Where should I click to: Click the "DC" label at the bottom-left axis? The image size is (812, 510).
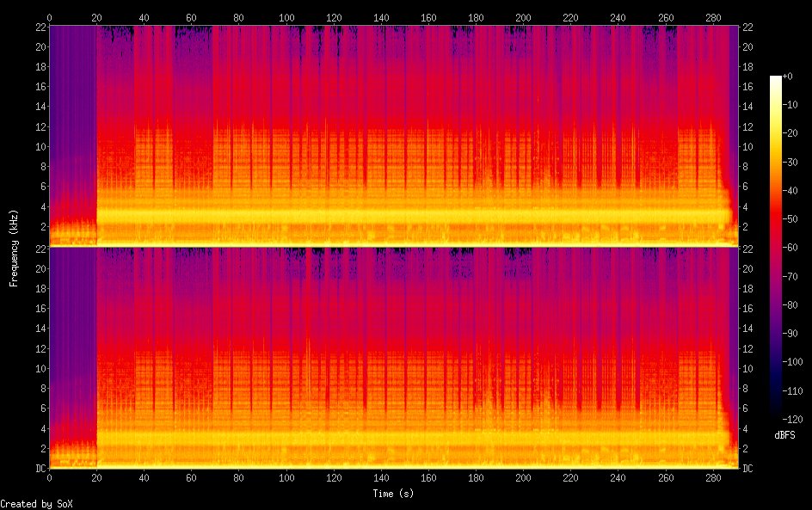tap(40, 468)
